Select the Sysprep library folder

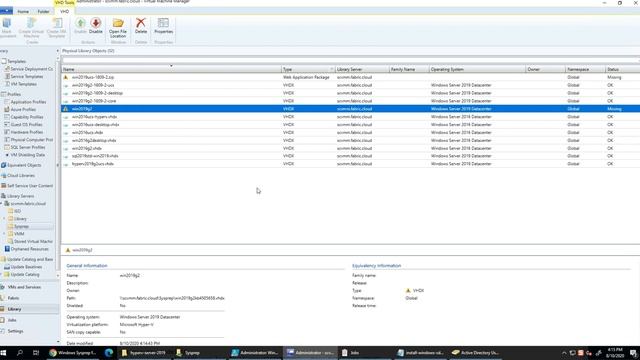pos(19,227)
